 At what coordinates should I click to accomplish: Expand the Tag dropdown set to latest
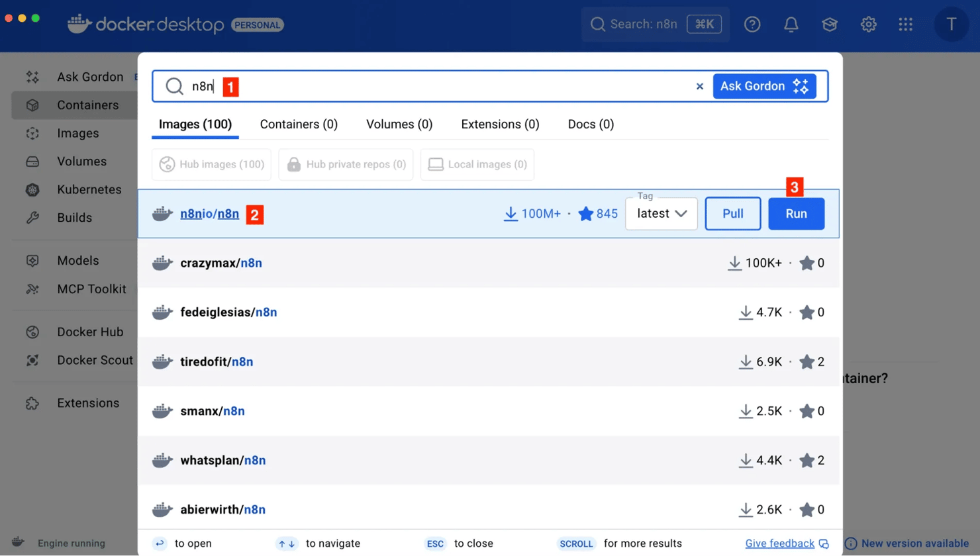tap(661, 214)
